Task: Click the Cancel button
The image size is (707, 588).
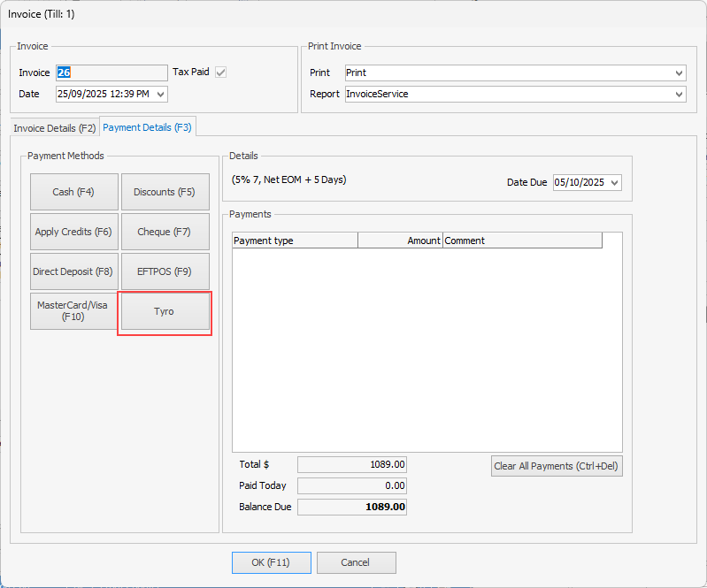Action: click(356, 562)
